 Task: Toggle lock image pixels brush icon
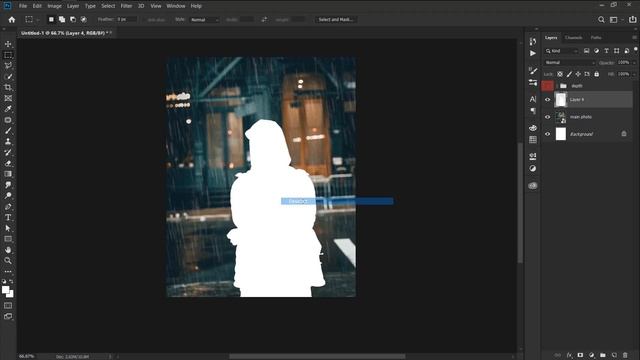[x=569, y=74]
